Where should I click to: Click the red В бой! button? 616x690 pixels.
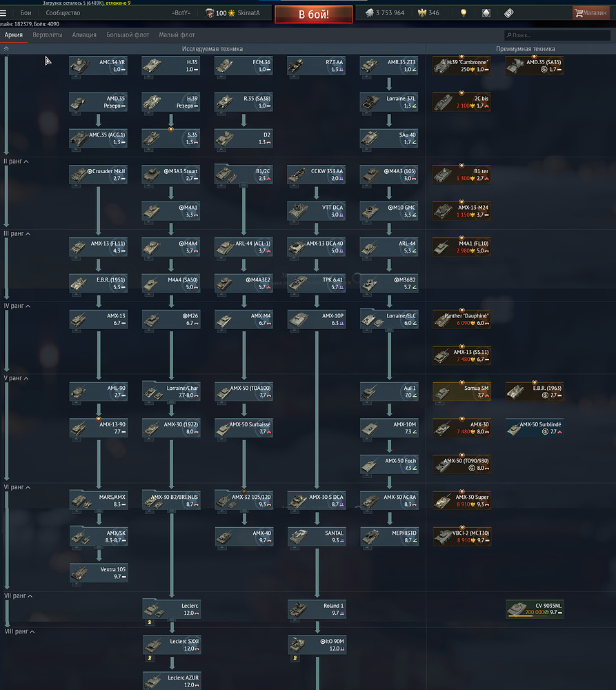[x=314, y=14]
